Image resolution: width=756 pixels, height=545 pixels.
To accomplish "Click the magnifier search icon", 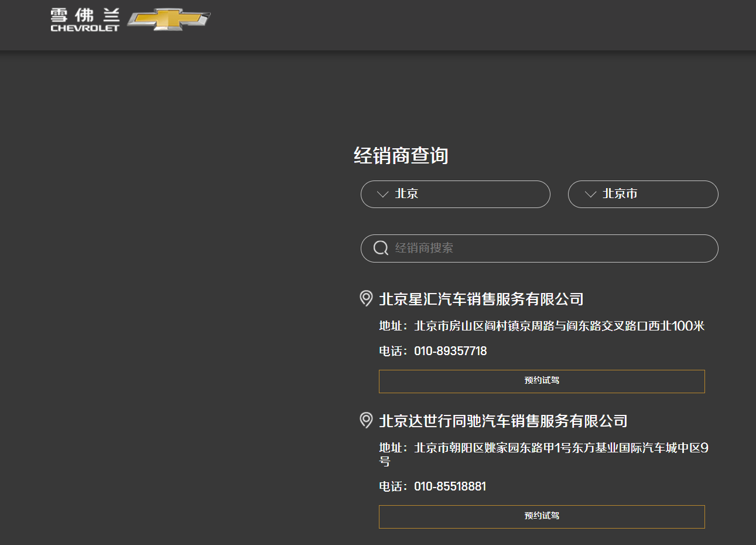I will click(381, 248).
